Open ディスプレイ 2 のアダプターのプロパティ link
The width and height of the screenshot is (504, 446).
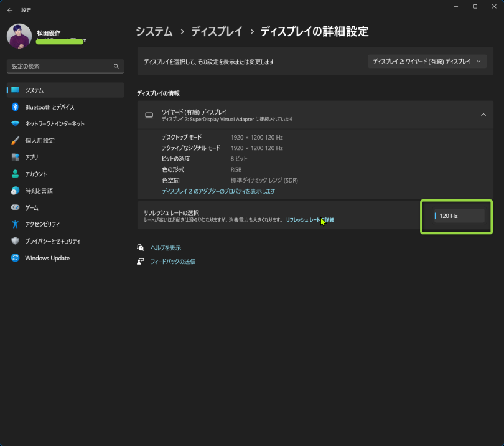(218, 191)
